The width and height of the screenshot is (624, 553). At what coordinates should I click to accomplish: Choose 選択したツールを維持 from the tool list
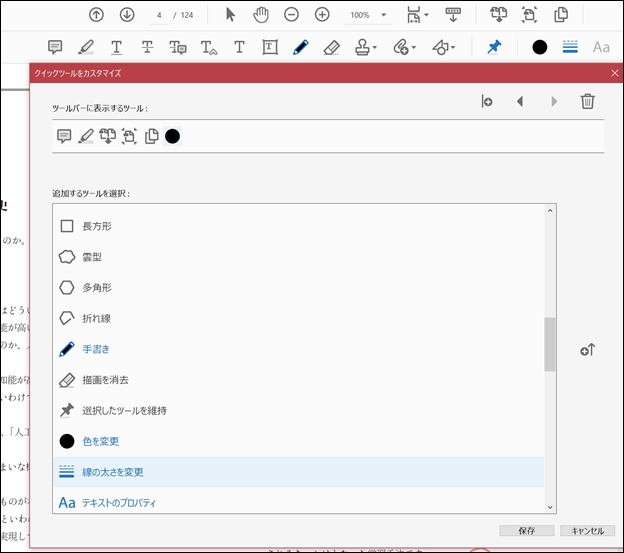[x=298, y=411]
